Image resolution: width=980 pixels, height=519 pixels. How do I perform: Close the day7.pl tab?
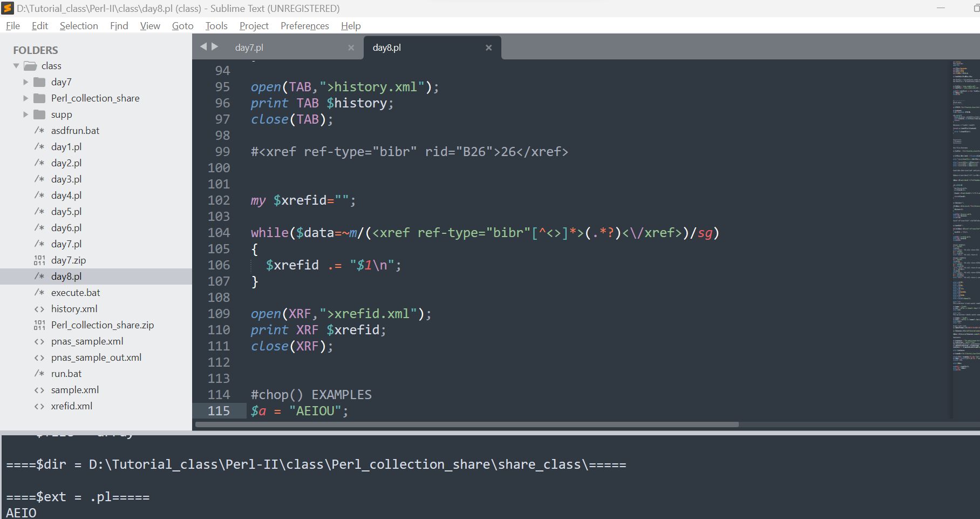pos(351,48)
